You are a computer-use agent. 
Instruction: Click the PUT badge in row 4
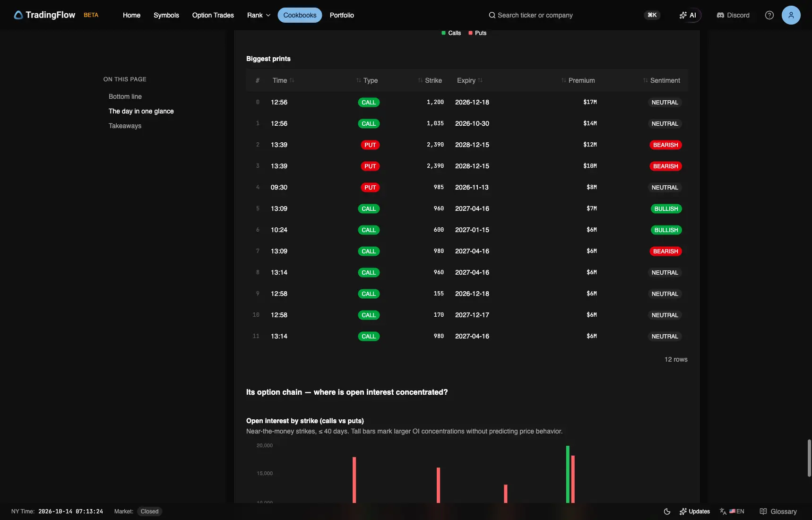click(x=370, y=188)
